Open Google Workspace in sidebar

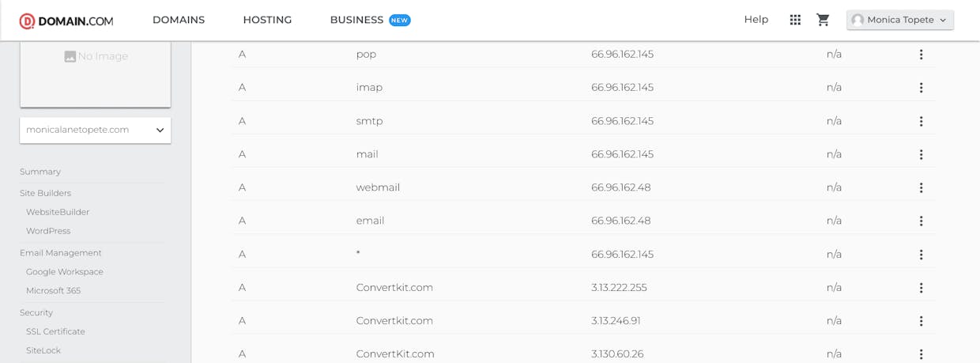(65, 271)
